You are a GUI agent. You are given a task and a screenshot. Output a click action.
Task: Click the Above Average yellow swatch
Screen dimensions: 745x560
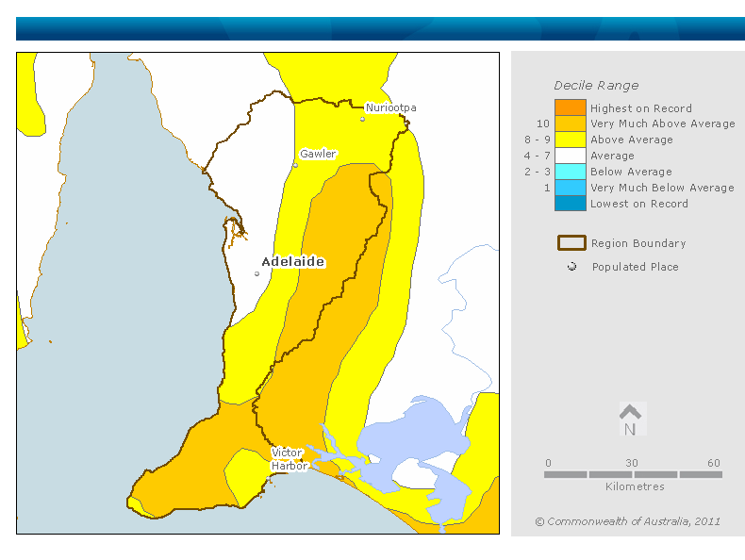coord(571,140)
